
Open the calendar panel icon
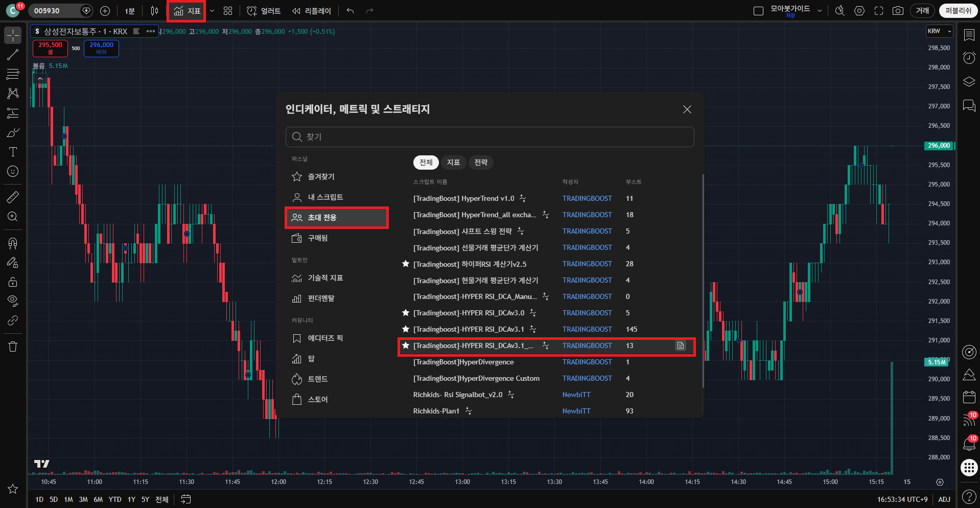point(969,397)
